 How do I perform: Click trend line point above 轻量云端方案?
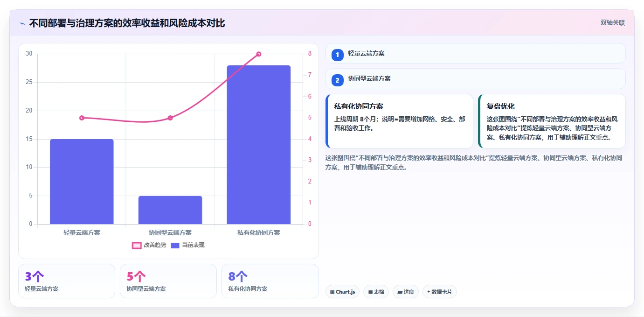pos(82,118)
